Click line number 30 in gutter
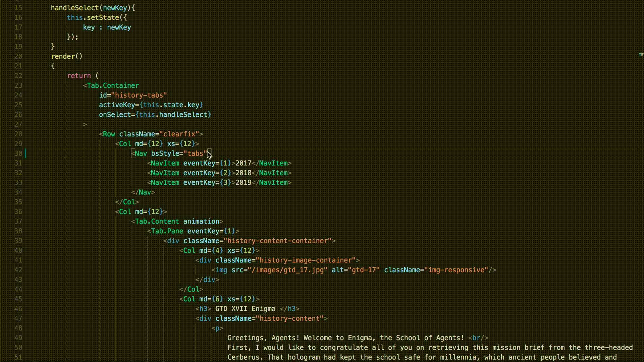This screenshot has height=362, width=644. click(18, 154)
